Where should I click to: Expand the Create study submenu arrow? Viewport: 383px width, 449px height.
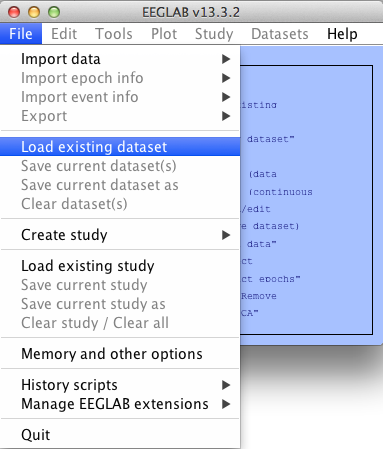(x=226, y=235)
